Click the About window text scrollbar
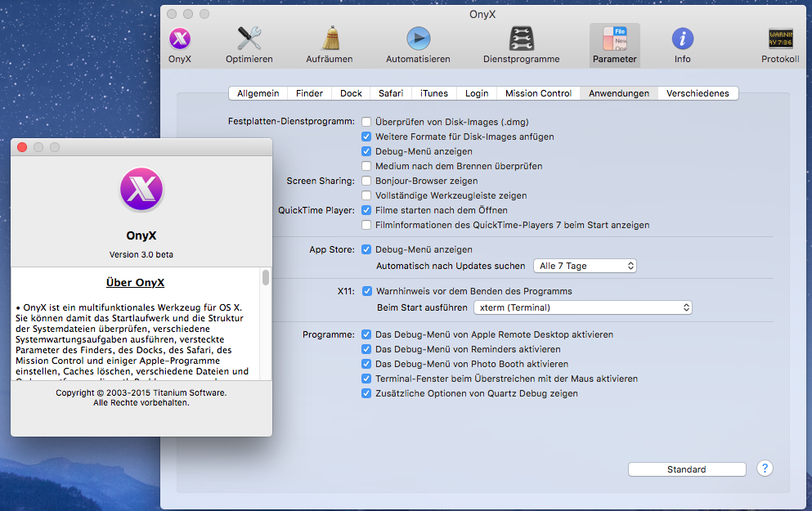This screenshot has height=511, width=812. tap(266, 278)
